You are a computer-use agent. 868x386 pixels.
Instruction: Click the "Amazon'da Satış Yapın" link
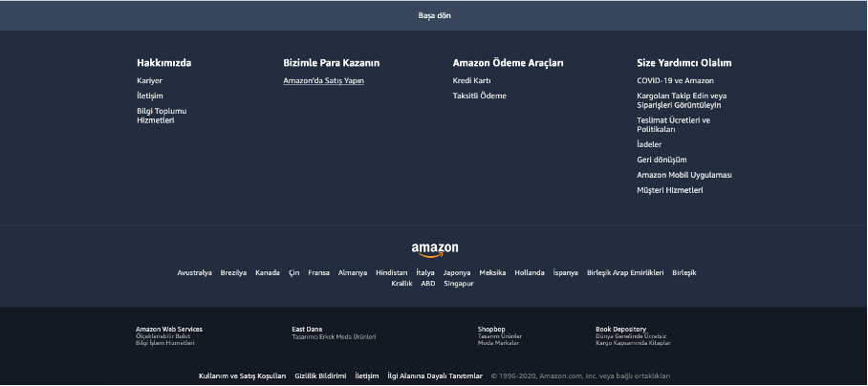coord(323,81)
